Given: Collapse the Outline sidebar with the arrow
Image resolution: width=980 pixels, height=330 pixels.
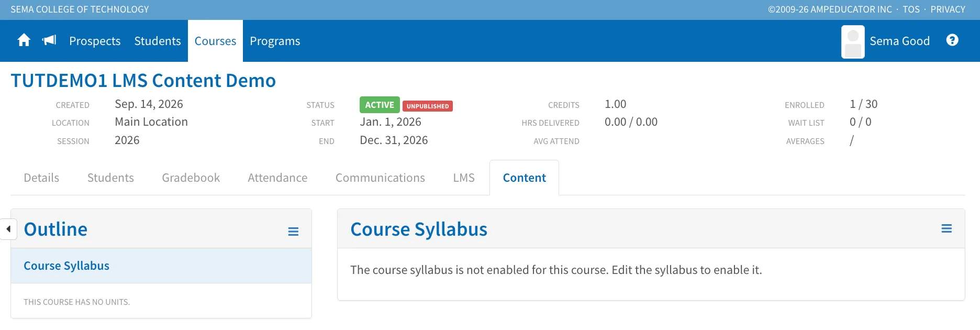Looking at the screenshot, I should click(x=8, y=229).
